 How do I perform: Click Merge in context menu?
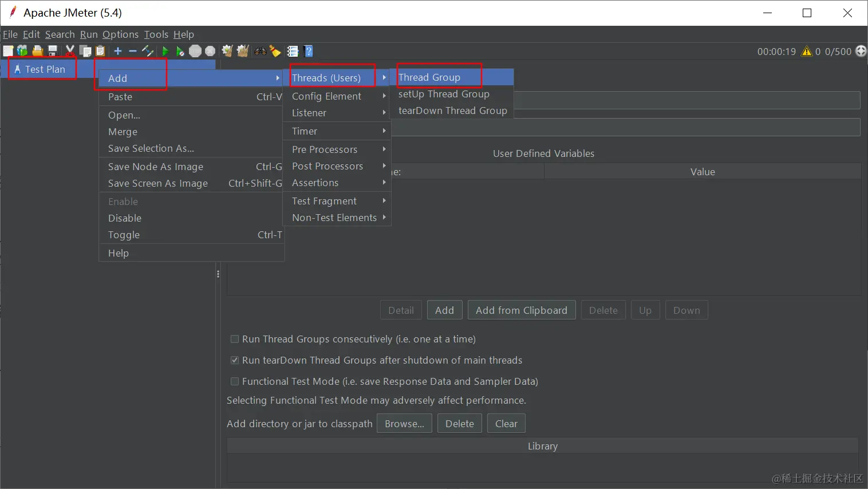coord(191,132)
